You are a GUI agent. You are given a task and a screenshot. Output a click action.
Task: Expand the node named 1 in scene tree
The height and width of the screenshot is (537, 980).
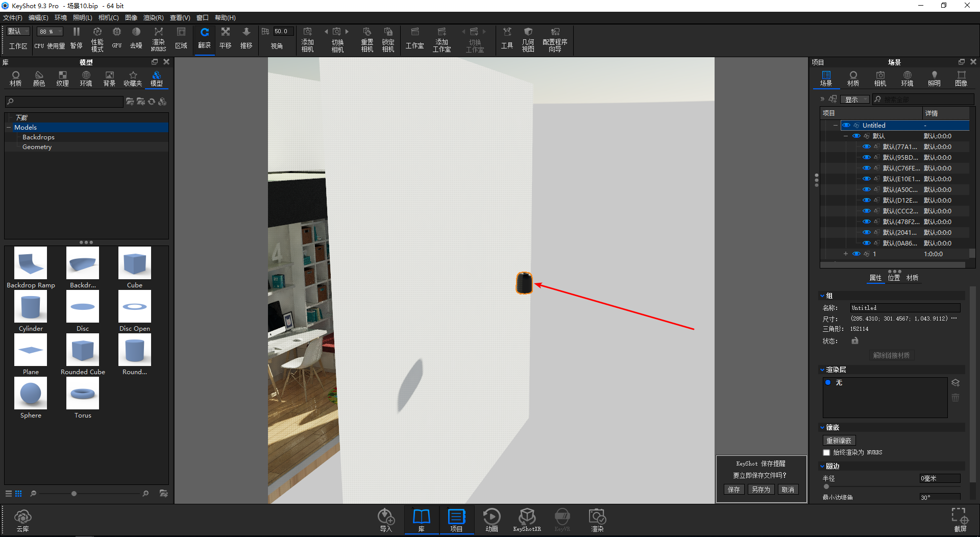click(846, 254)
